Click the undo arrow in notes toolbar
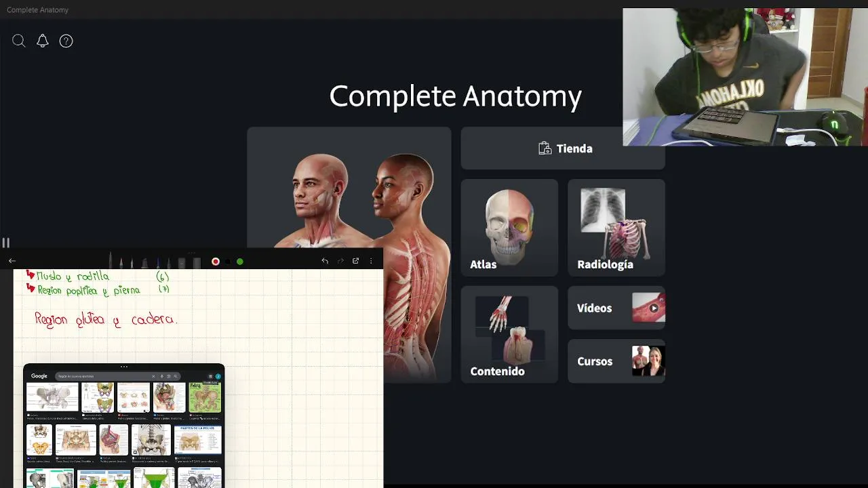Image resolution: width=868 pixels, height=488 pixels. pyautogui.click(x=325, y=261)
